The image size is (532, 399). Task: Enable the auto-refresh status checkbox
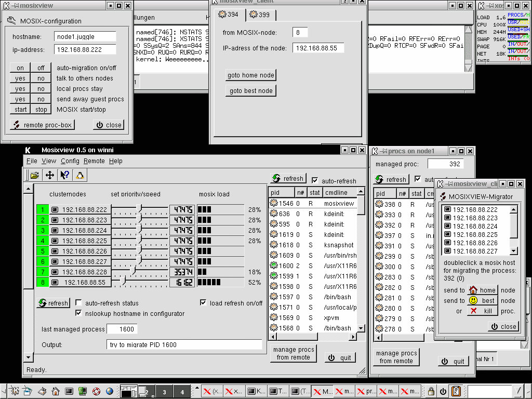point(78,302)
